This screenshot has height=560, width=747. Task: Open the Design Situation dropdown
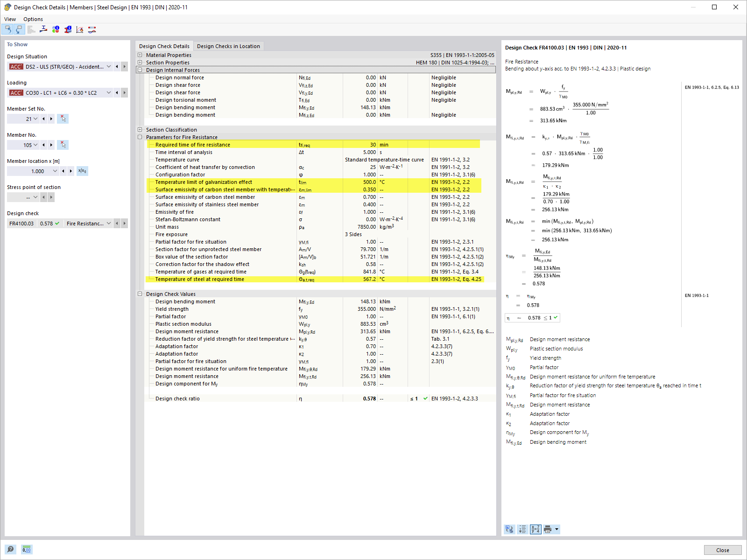108,66
